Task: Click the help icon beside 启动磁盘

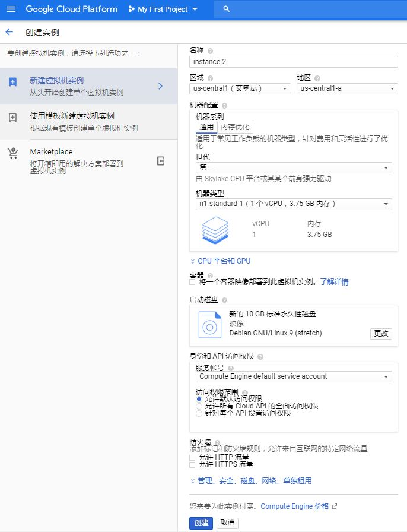Action: 224,300
